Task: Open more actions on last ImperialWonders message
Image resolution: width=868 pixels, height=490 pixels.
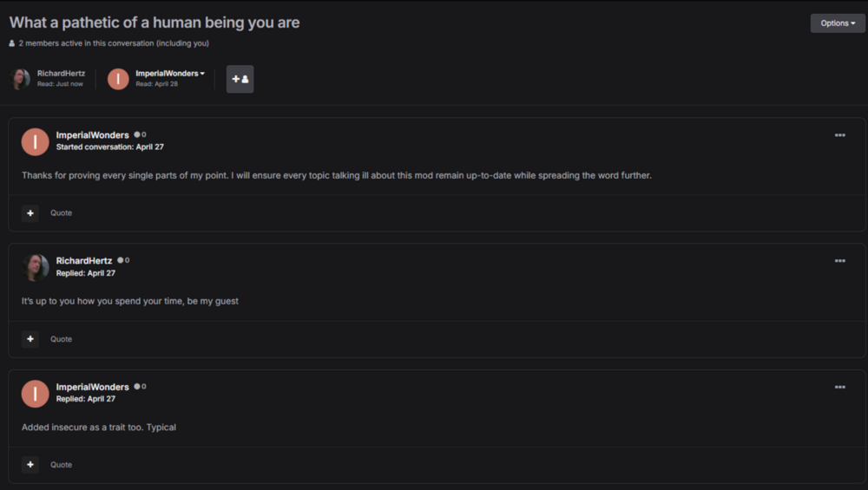Action: (x=839, y=387)
